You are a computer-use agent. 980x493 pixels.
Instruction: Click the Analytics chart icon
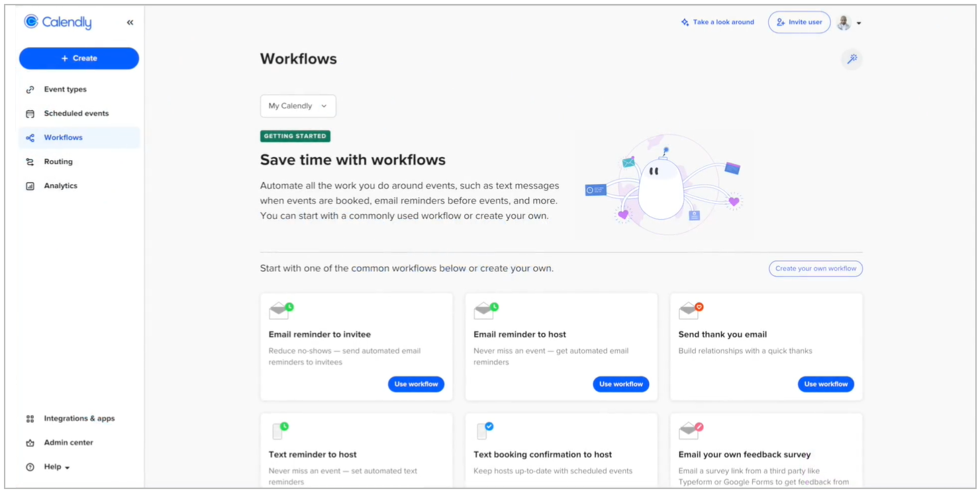pyautogui.click(x=30, y=186)
